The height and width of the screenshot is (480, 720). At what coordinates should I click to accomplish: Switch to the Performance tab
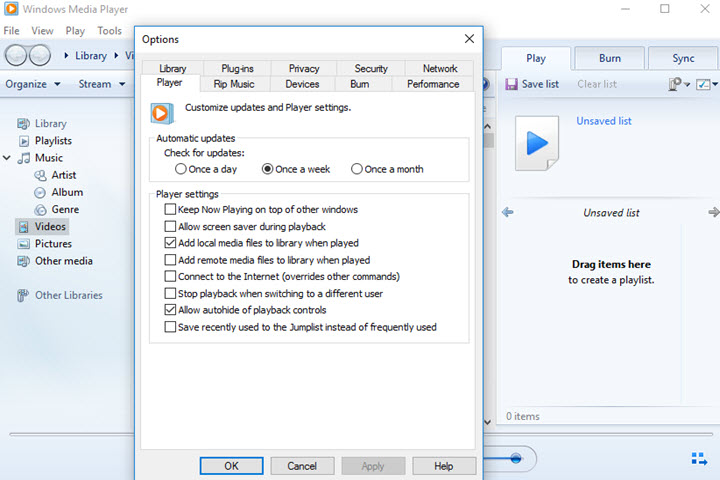click(433, 84)
